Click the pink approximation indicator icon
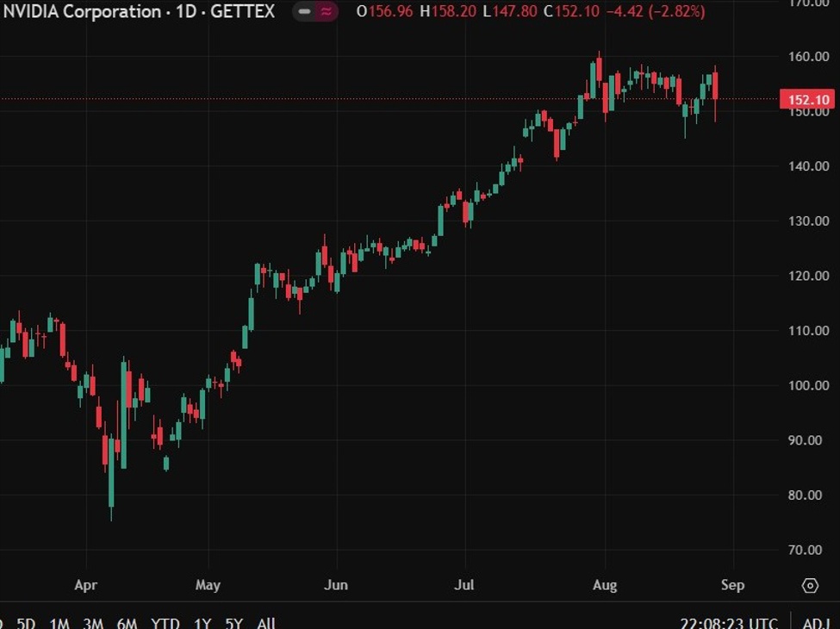Image resolution: width=840 pixels, height=629 pixels. 327,12
